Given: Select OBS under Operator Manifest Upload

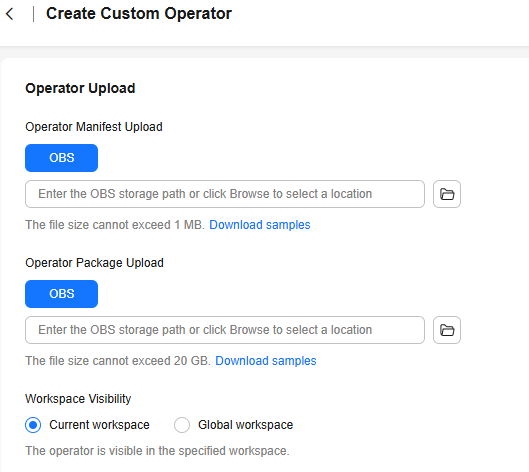Looking at the screenshot, I should click(x=61, y=158).
